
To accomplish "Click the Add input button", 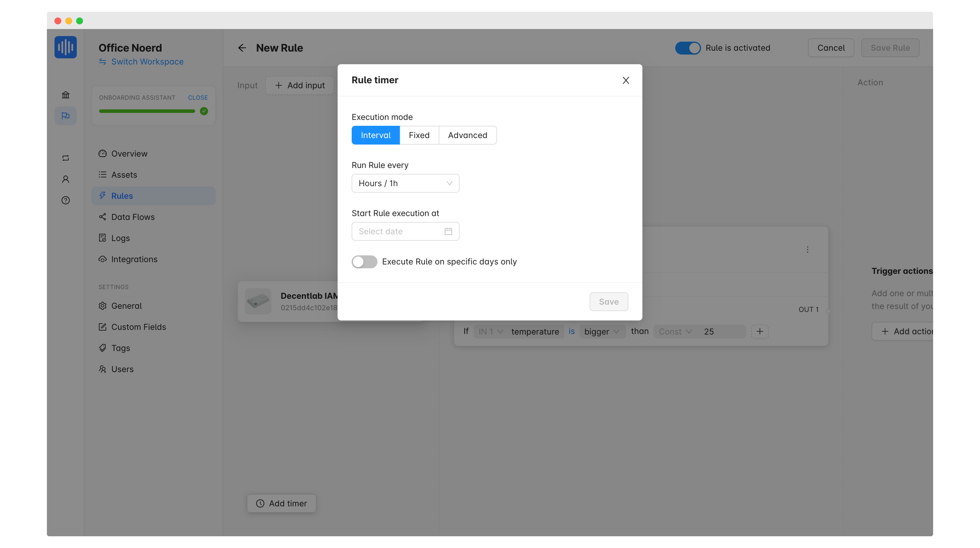I will (300, 85).
